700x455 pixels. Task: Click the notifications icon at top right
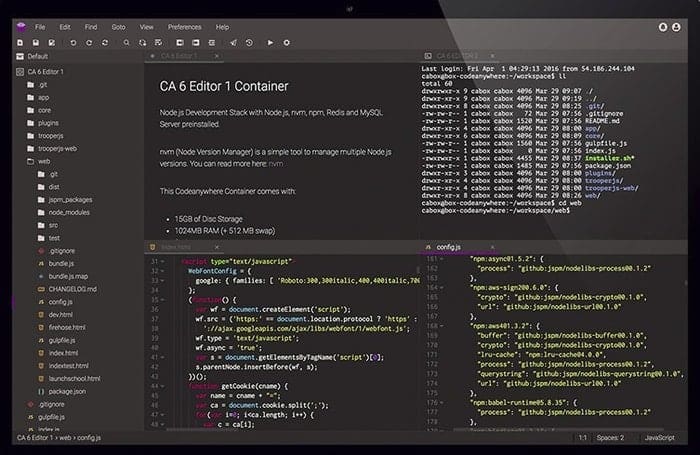663,27
